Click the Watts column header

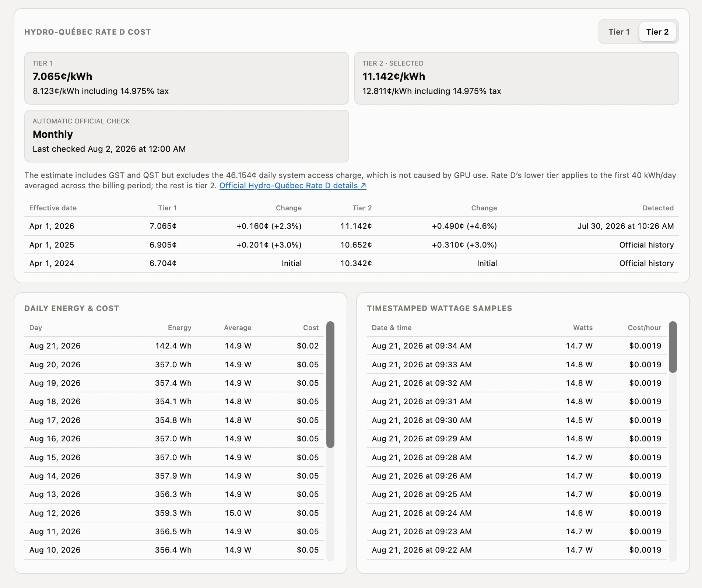tap(583, 328)
